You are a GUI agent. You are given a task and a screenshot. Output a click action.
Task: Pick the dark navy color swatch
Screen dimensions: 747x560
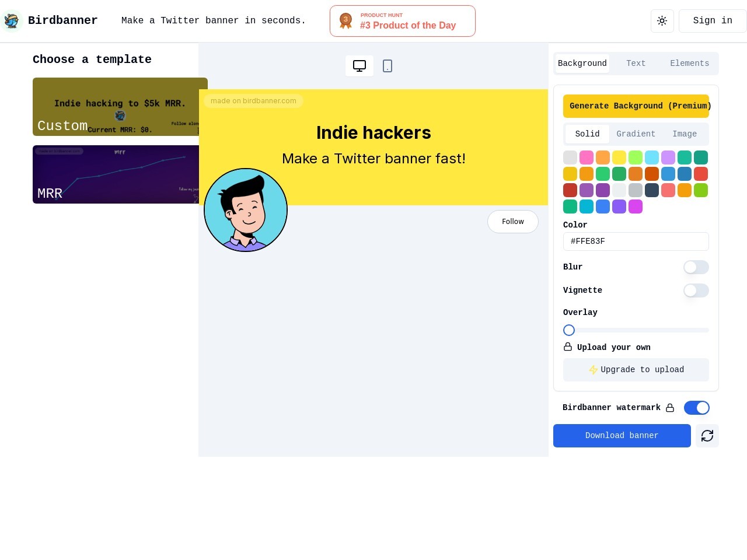click(x=652, y=190)
